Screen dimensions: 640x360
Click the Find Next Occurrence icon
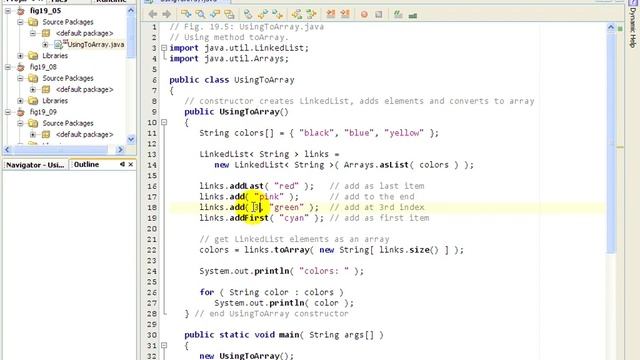click(x=215, y=15)
